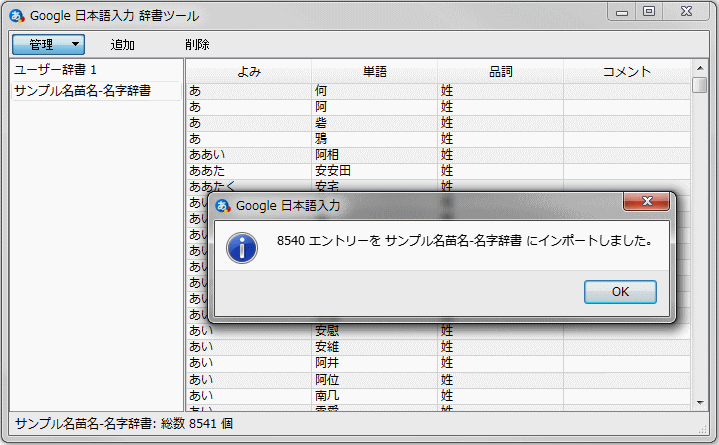Click the 8540 エントリー import message text

point(465,241)
